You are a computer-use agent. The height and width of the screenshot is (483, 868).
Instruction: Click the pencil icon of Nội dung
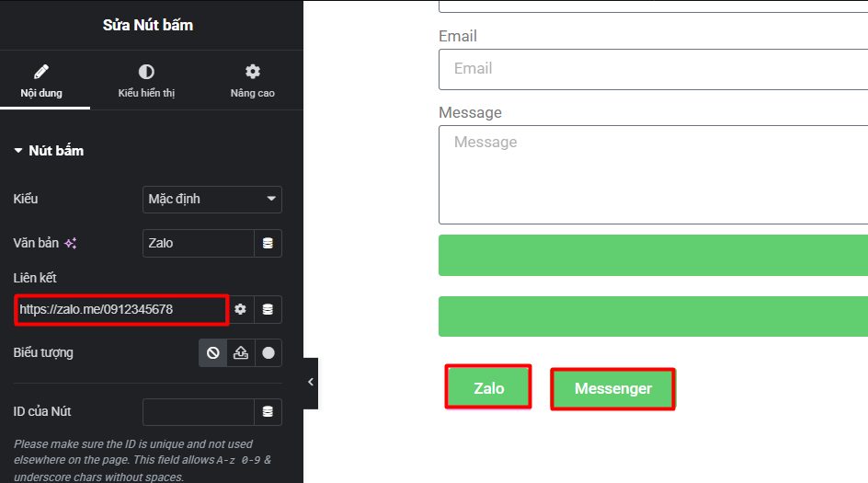tap(41, 72)
